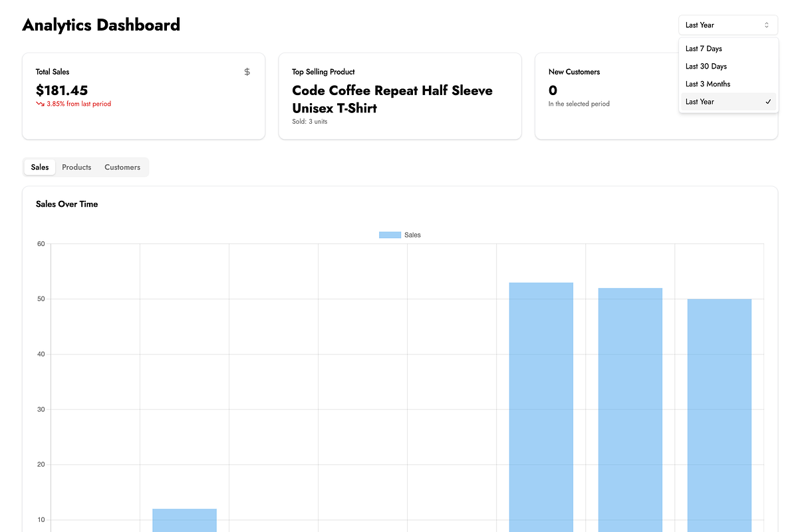Click the Code Coffee Repeat T-Shirt product name
The height and width of the screenshot is (532, 798).
pyautogui.click(x=392, y=99)
